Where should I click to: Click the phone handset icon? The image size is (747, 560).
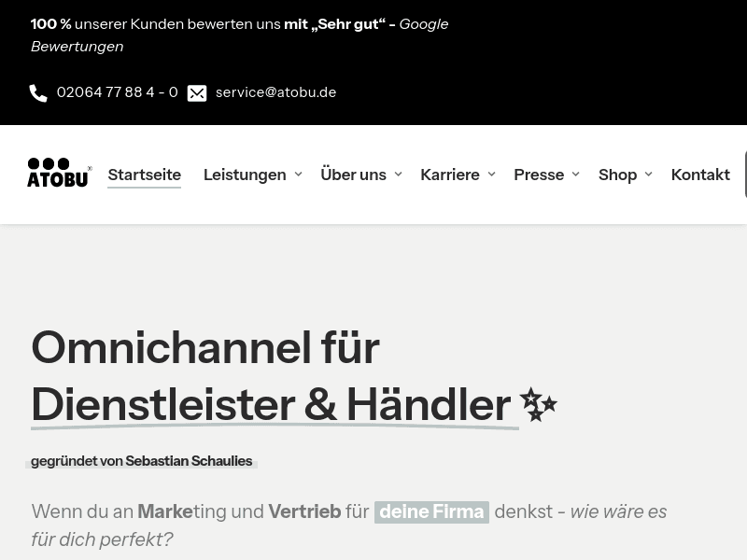click(x=38, y=93)
